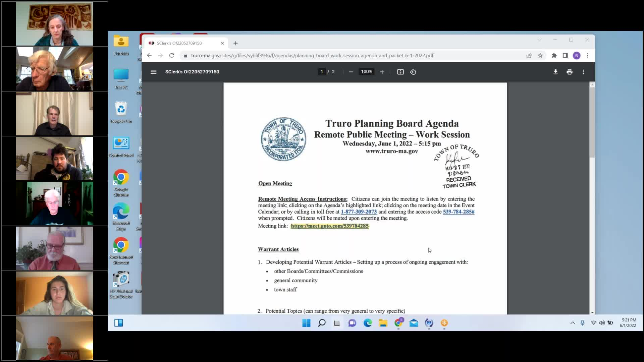The width and height of the screenshot is (644, 362).
Task: Rotate the PDF page counterclockwise
Action: pos(413,71)
